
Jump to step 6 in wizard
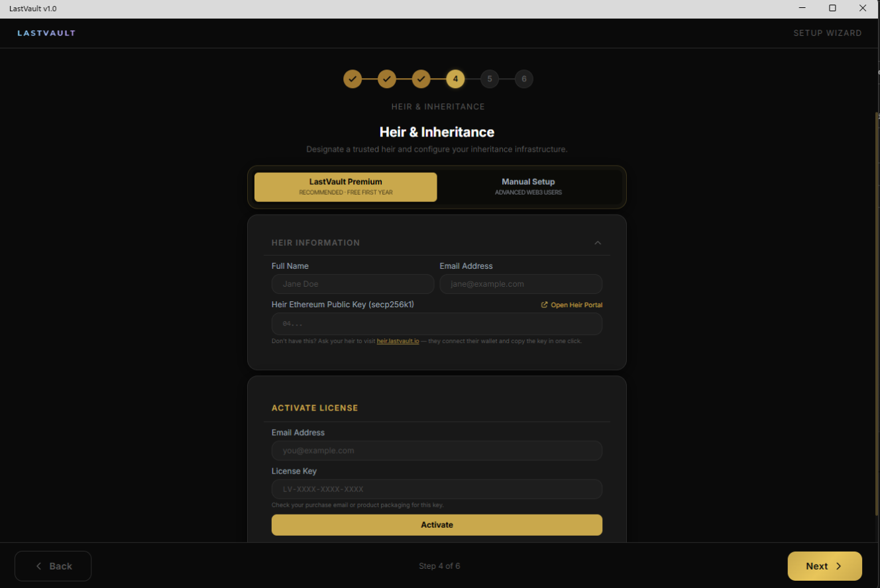click(x=523, y=79)
